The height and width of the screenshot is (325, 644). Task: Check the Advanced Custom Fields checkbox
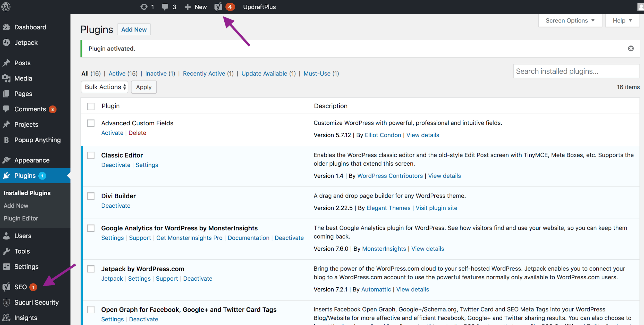pyautogui.click(x=91, y=123)
